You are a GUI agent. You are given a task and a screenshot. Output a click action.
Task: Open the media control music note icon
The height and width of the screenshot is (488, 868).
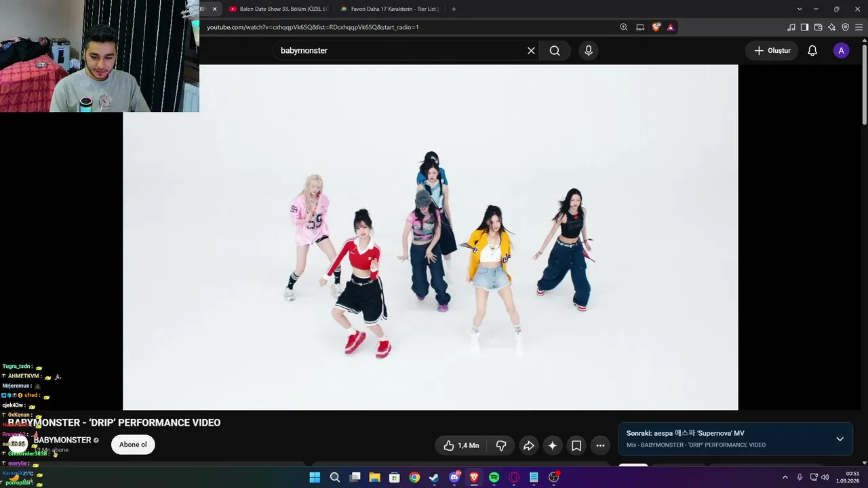point(791,27)
